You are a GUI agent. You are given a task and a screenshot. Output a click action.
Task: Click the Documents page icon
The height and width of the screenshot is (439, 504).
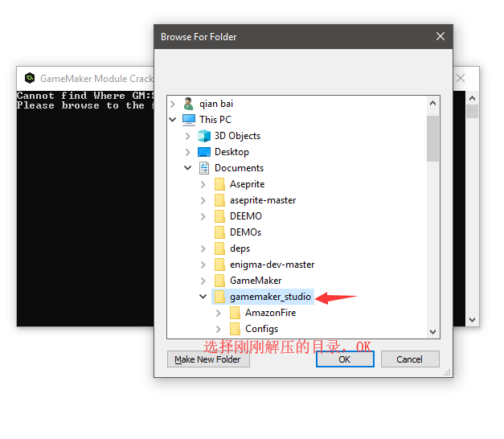pos(204,168)
